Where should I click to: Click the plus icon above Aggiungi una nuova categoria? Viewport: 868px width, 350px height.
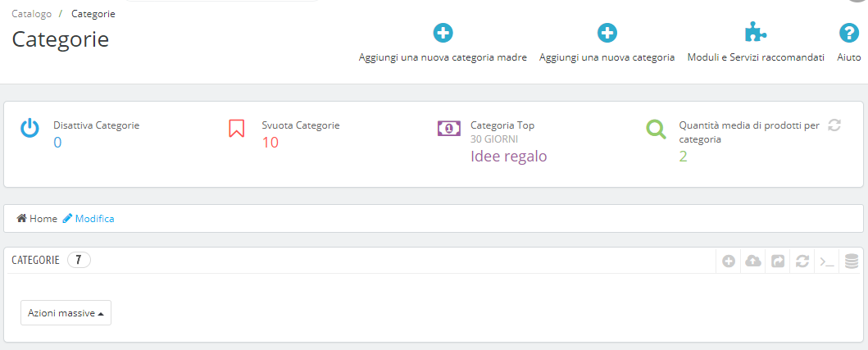click(607, 34)
